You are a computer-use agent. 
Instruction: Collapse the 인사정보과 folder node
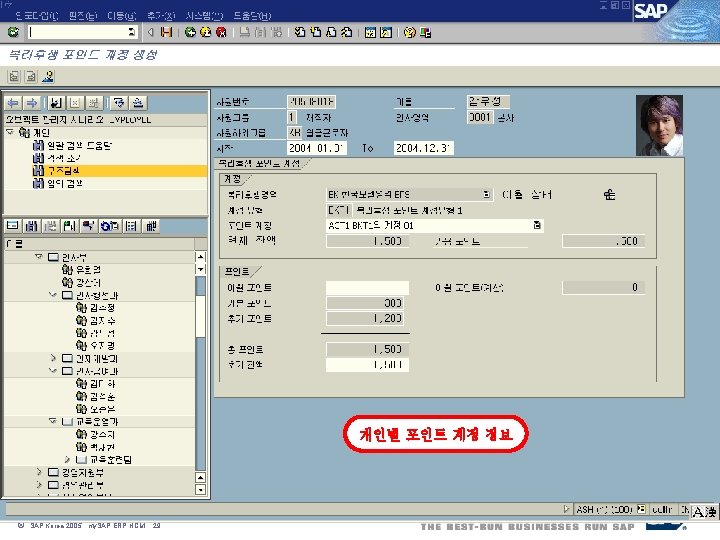coord(53,295)
